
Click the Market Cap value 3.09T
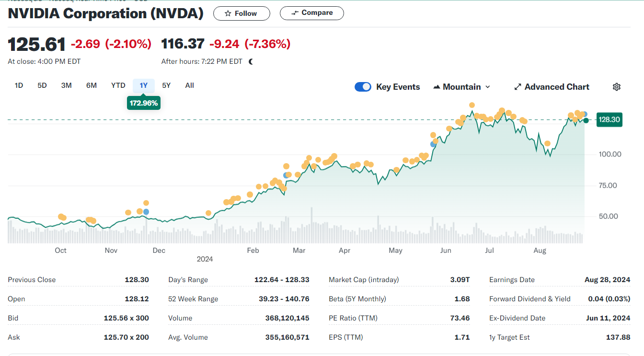[x=460, y=280]
